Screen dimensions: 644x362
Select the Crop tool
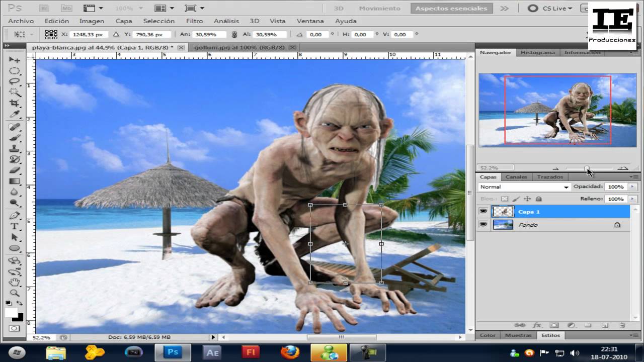point(15,104)
